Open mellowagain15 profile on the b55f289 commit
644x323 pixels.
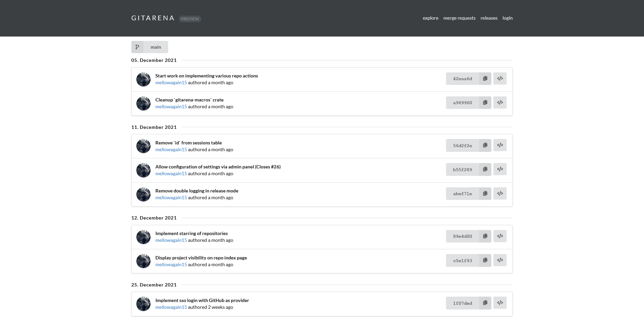171,174
